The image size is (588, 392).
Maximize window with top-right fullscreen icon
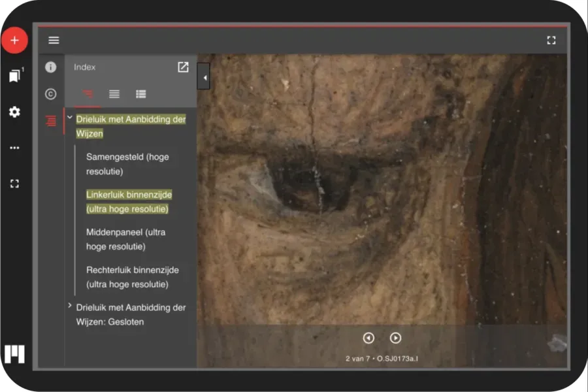point(551,41)
